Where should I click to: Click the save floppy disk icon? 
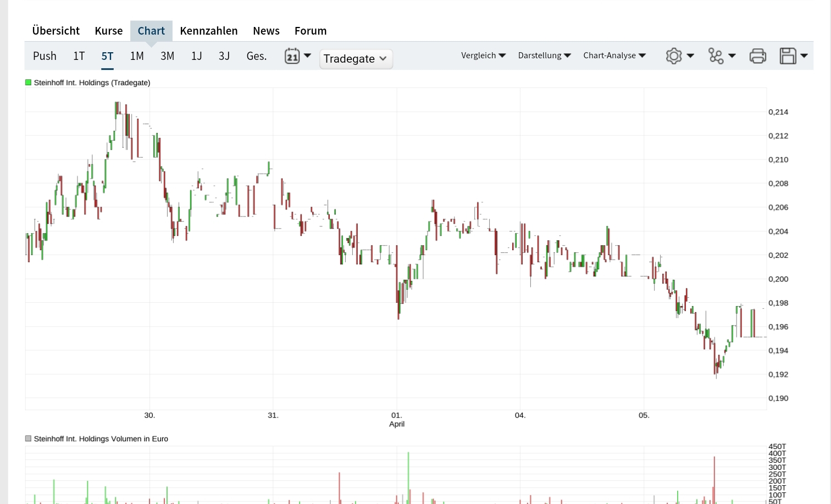(788, 56)
